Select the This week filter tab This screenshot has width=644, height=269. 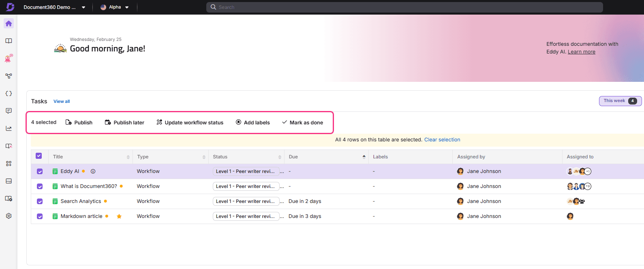click(x=620, y=101)
